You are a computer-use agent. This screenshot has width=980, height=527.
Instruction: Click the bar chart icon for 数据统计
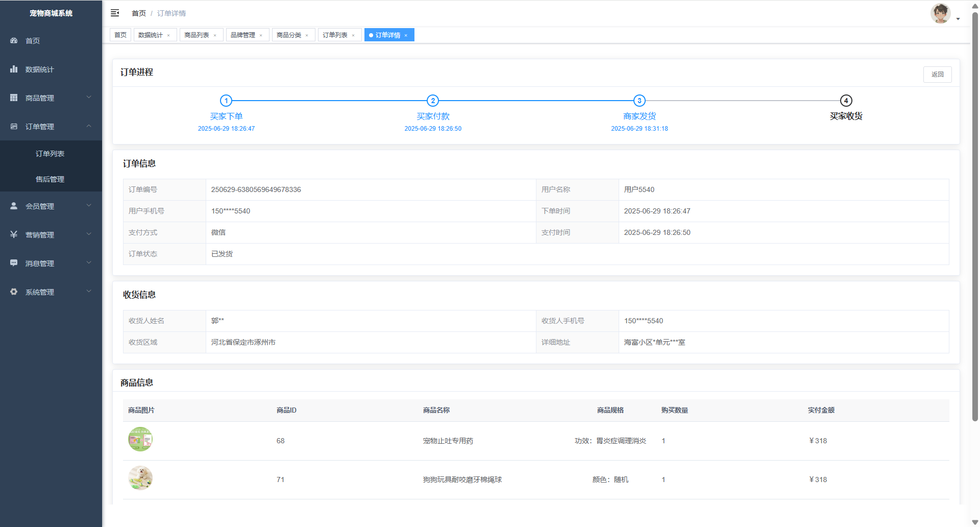14,69
